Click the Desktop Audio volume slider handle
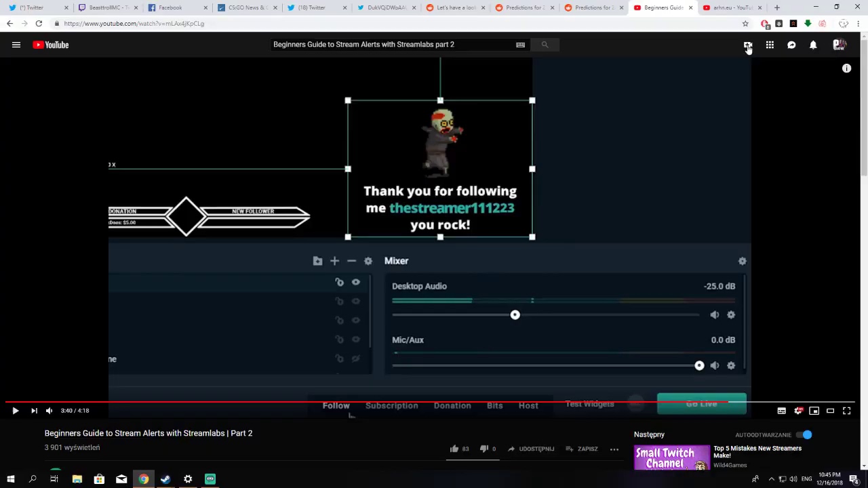868x488 pixels. (515, 314)
